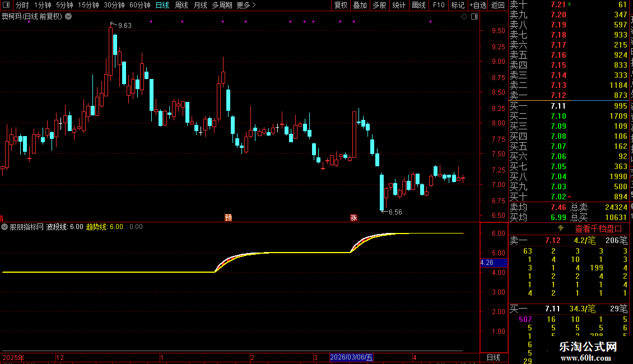Viewport: 633px width, 364px height.
Task: Click the 总买 volume 10631
Action: click(616, 217)
